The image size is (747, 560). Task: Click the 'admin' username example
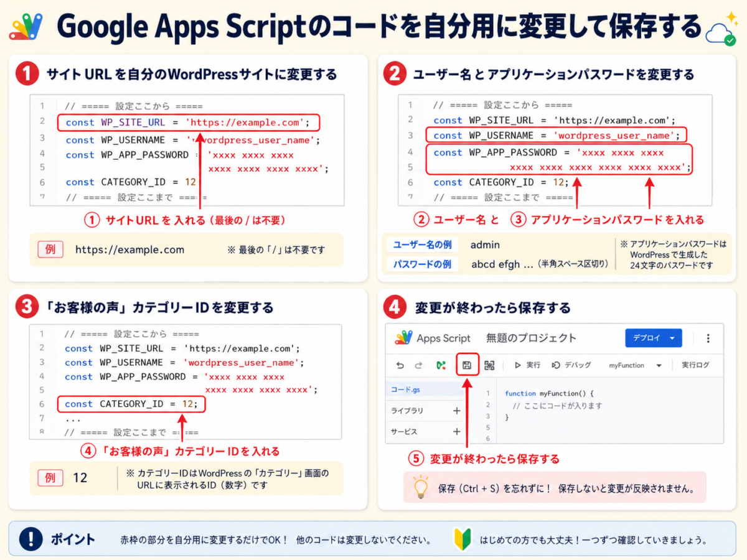[x=485, y=245]
